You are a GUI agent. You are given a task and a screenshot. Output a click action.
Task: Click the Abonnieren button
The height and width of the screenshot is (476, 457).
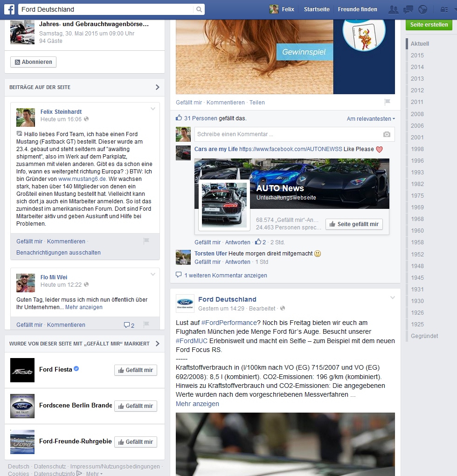coord(34,62)
